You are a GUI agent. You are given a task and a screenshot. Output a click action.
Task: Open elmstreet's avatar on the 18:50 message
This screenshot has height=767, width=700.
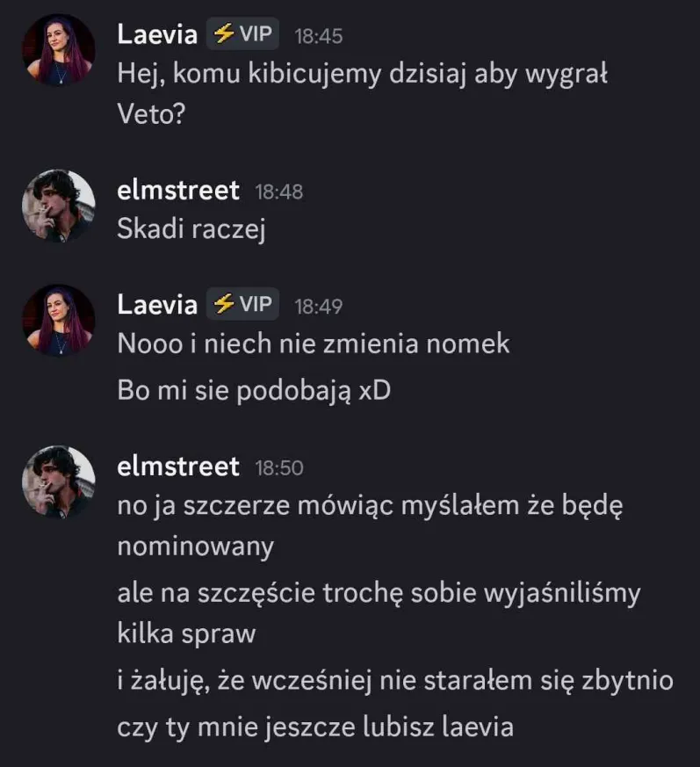[x=58, y=481]
